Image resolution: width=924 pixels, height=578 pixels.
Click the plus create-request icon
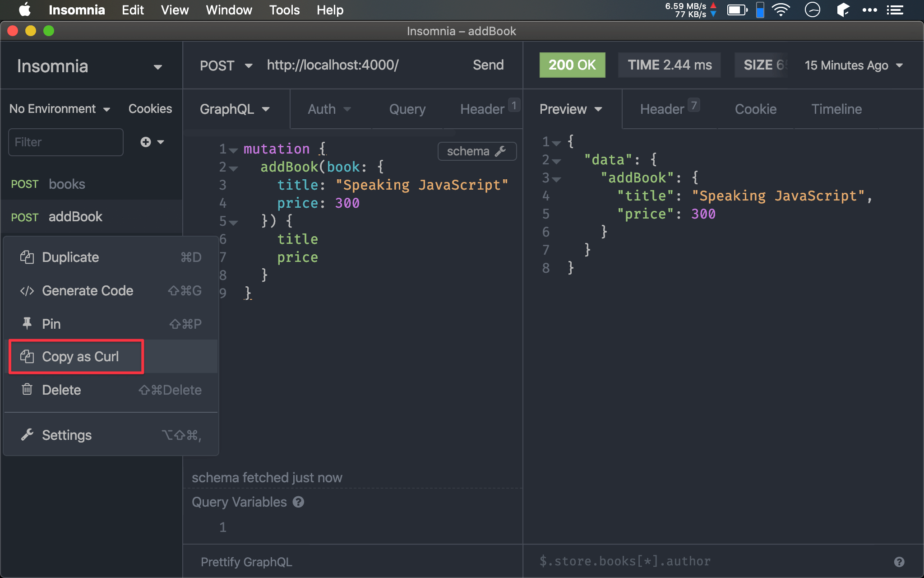click(145, 142)
